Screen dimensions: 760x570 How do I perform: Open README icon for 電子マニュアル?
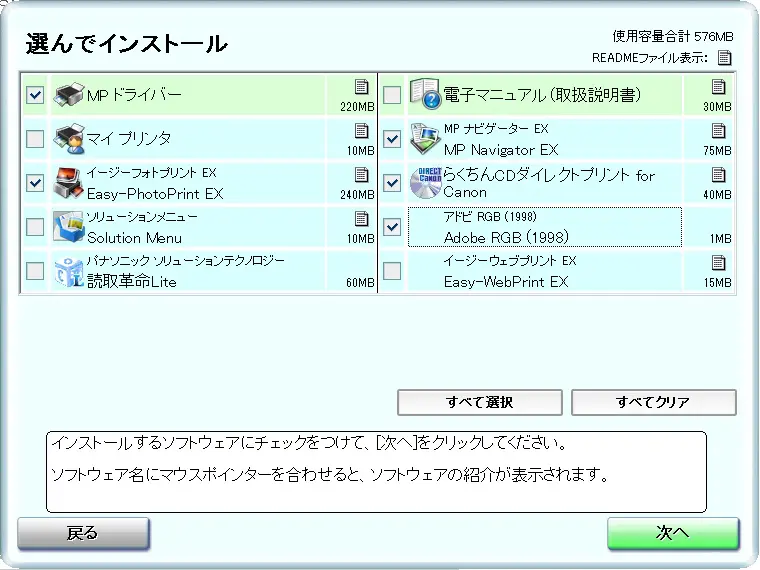coord(718,87)
